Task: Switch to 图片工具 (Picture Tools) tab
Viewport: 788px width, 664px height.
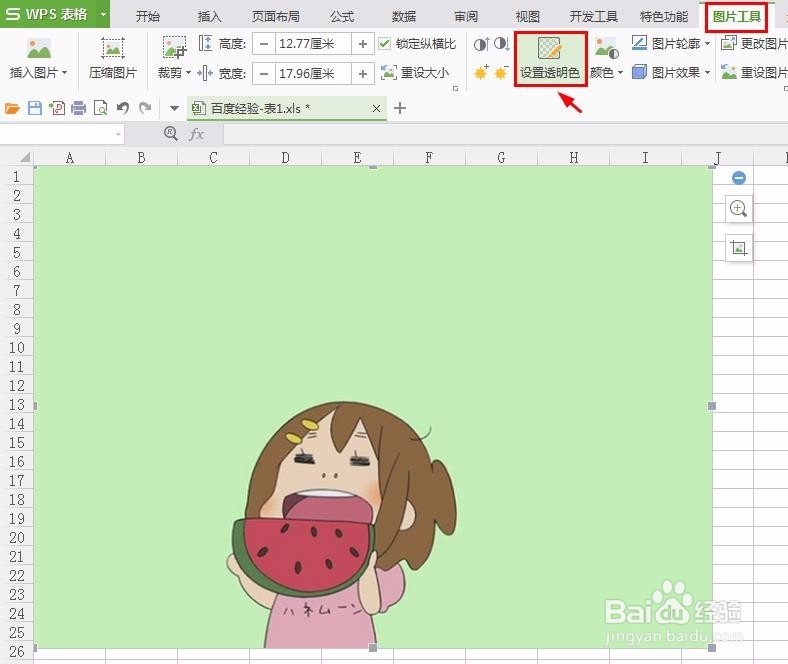Action: click(x=737, y=17)
